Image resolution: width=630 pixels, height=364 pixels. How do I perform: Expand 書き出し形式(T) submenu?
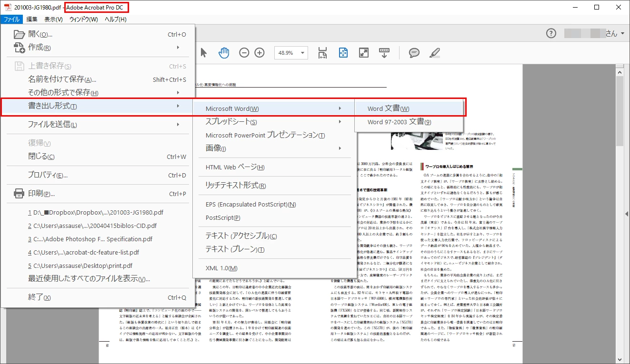tap(98, 106)
